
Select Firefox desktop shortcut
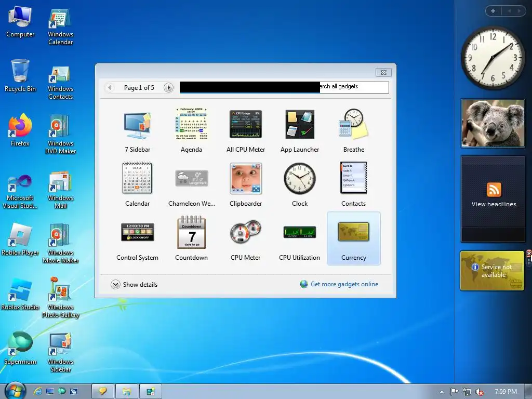(20, 130)
